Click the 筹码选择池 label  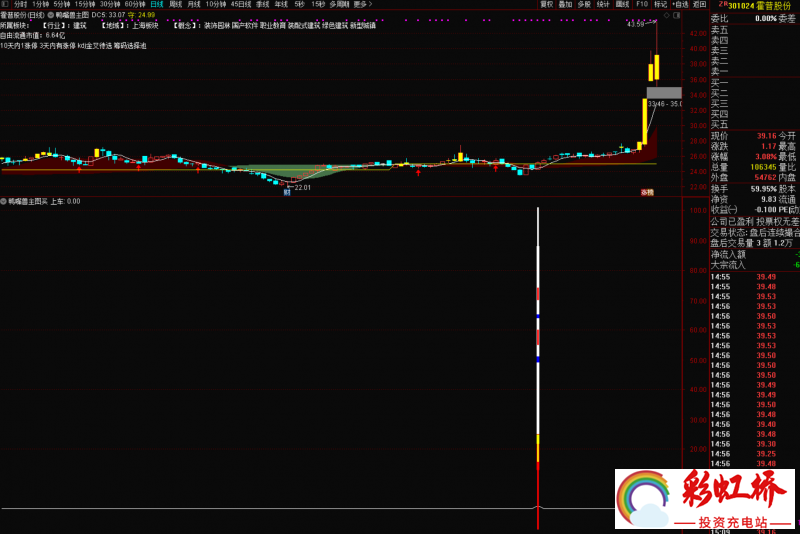130,46
